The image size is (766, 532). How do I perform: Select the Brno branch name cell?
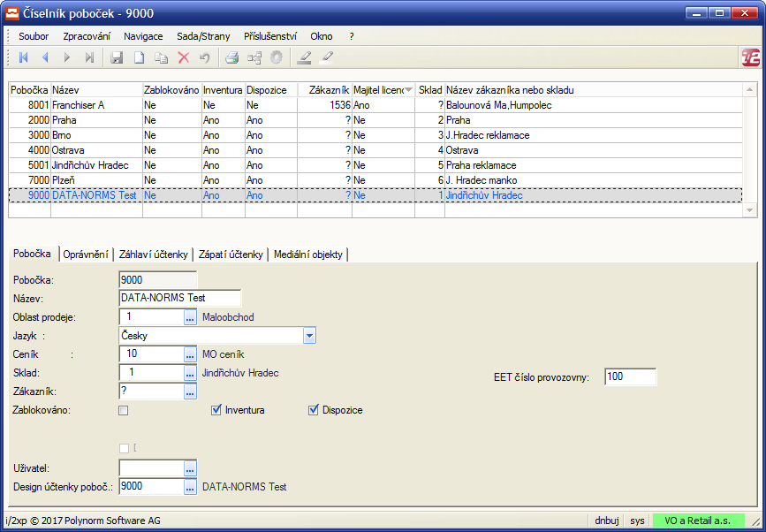tap(96, 135)
